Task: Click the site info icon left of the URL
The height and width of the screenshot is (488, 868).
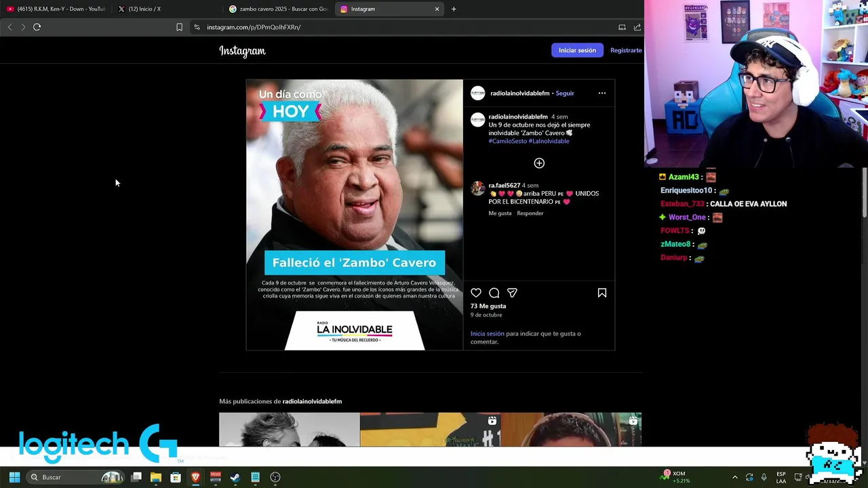Action: coord(197,27)
